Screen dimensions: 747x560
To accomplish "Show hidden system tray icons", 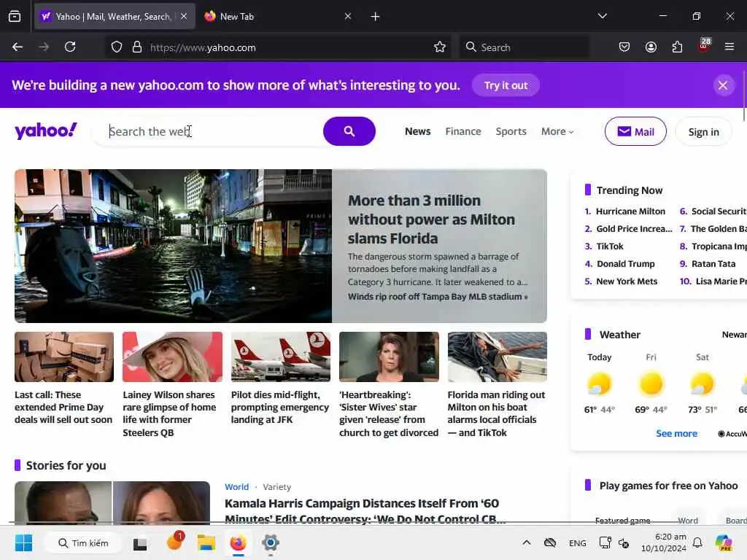I will pyautogui.click(x=527, y=542).
